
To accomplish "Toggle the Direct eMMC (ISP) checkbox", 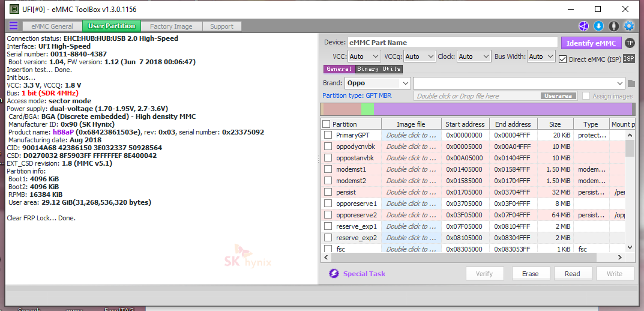I will [x=563, y=59].
